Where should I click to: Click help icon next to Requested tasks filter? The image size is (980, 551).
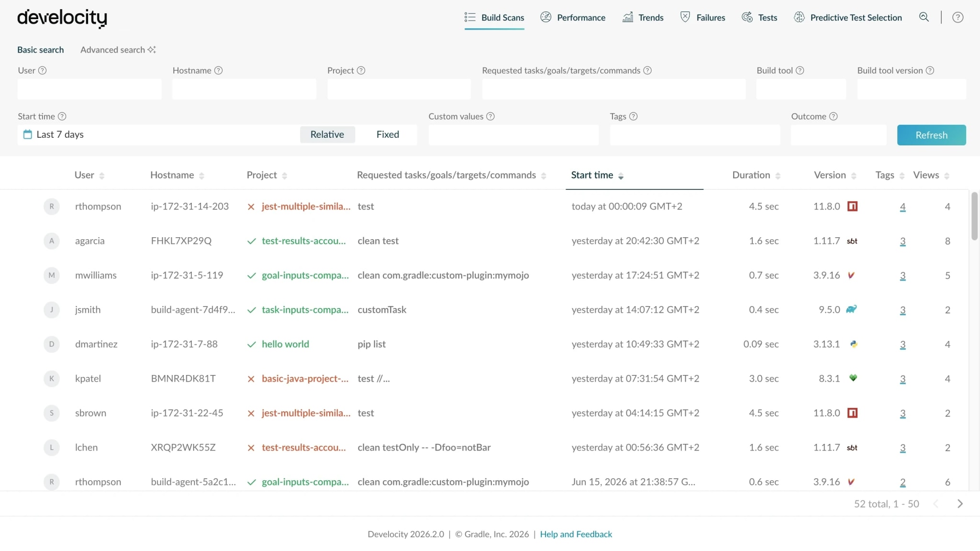pos(647,70)
